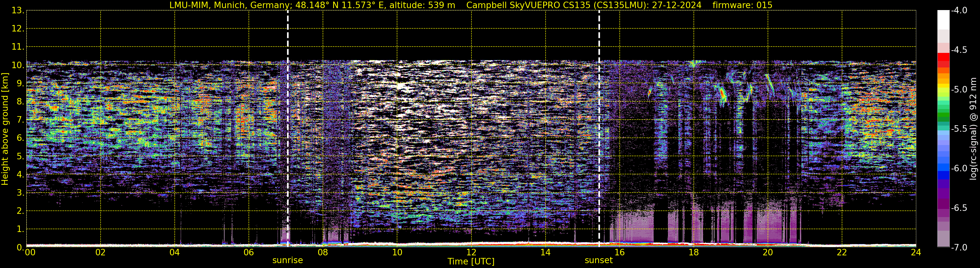Viewport: 980px width, 268px height.
Task: Click the 'firmware: 015' title text
Action: click(742, 5)
